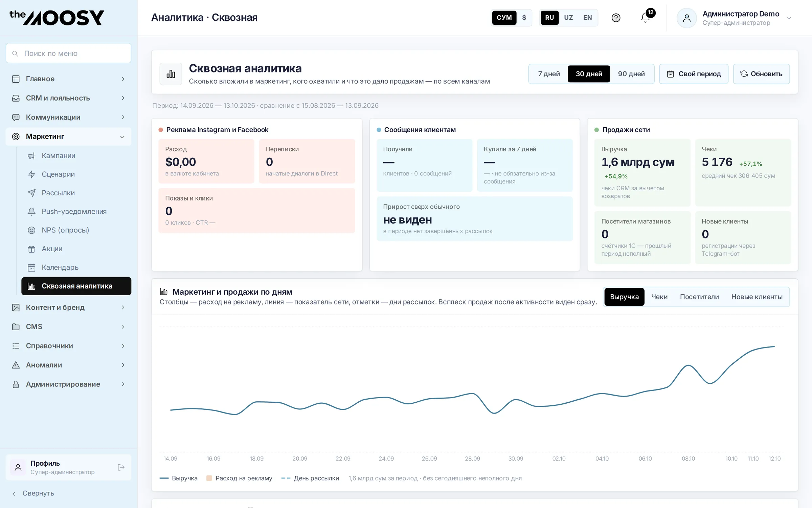Set interface language to UZ
This screenshot has width=812, height=508.
tap(568, 18)
